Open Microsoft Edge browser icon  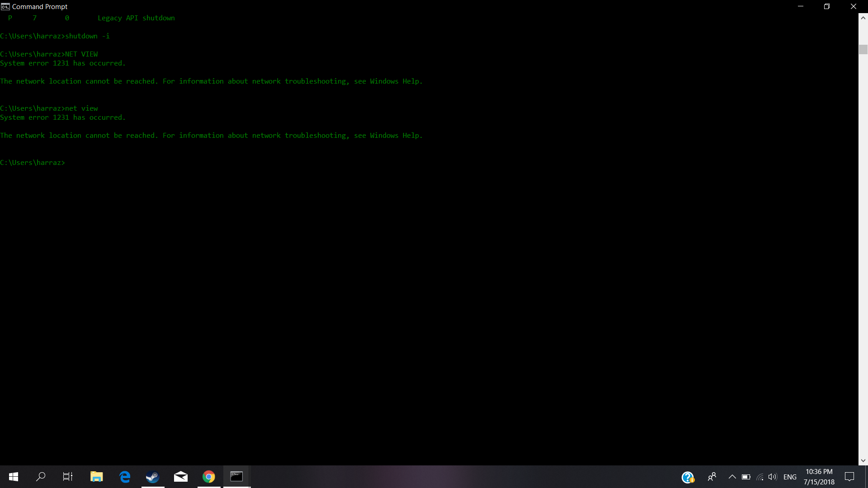pos(125,477)
